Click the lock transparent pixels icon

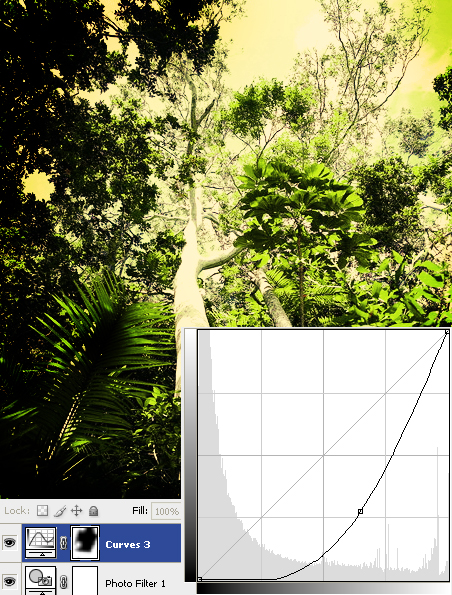43,511
